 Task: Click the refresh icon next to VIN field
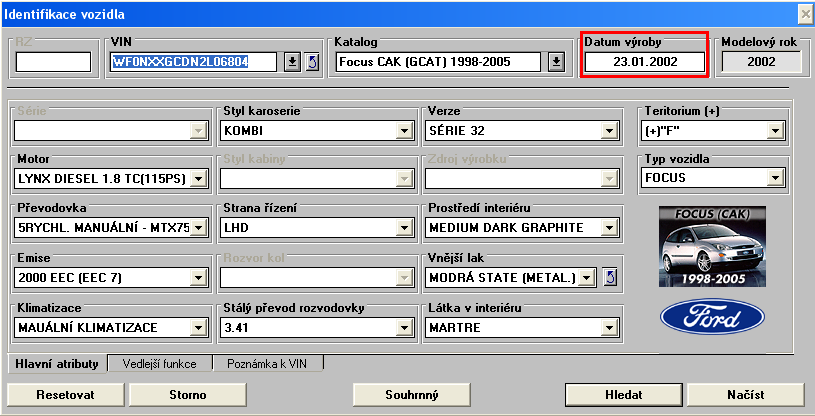pos(311,62)
